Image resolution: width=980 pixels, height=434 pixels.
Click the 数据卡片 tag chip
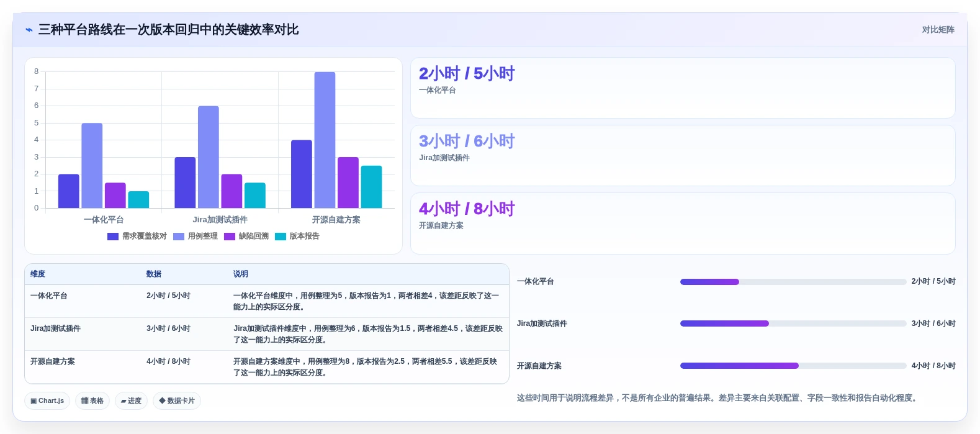177,400
